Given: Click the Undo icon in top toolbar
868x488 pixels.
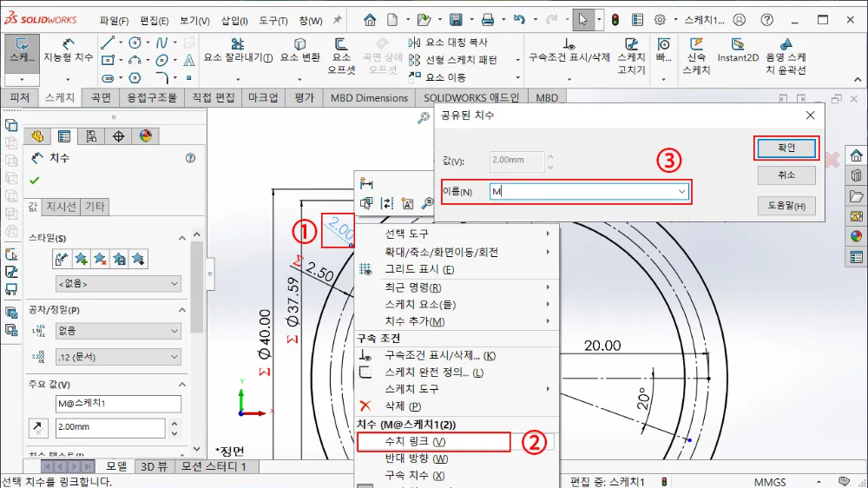Looking at the screenshot, I should click(519, 20).
